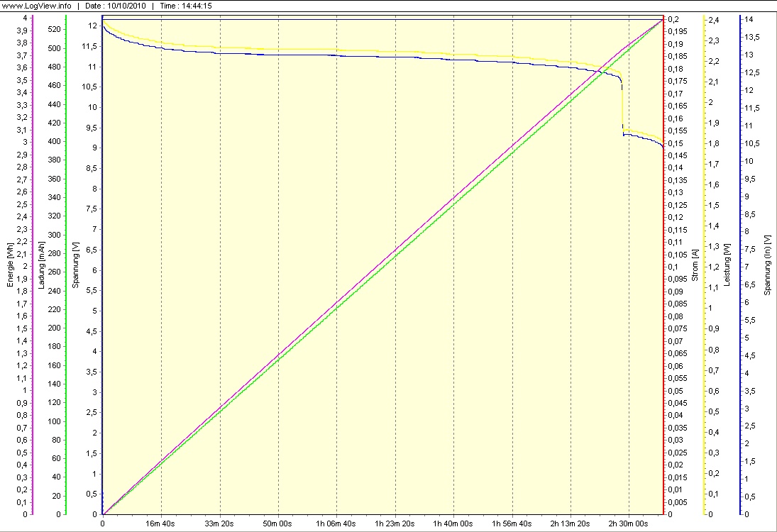Click the 2h 30m 00s time tick label
The width and height of the screenshot is (777, 532).
[x=628, y=523]
